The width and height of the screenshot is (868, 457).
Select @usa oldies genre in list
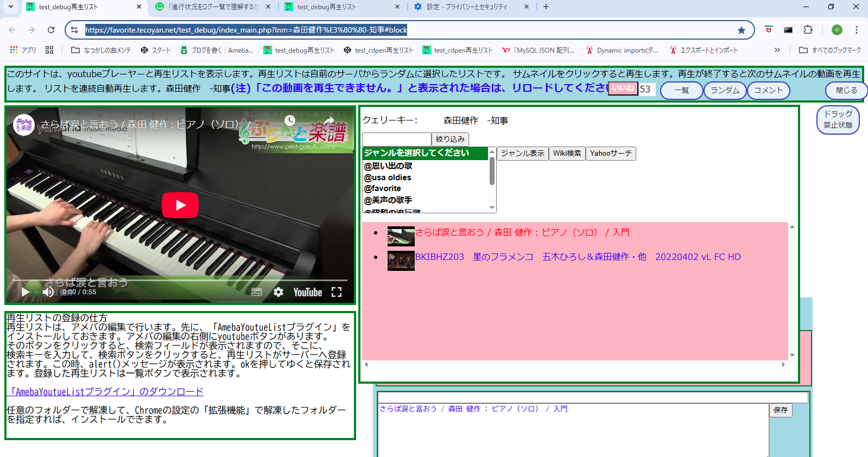click(426, 177)
